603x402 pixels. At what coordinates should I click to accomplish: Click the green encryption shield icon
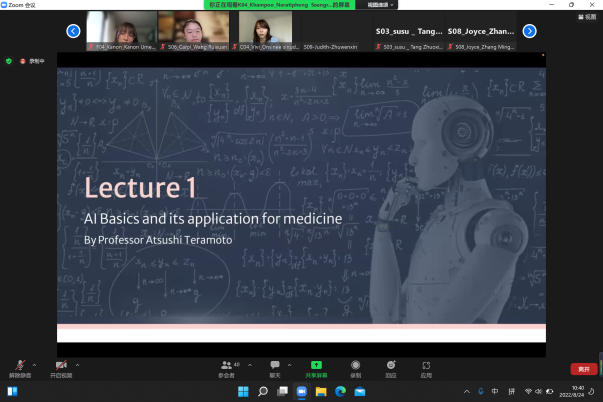[9, 60]
